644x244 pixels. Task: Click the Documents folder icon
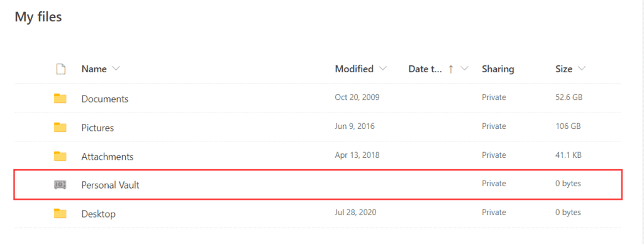[60, 99]
